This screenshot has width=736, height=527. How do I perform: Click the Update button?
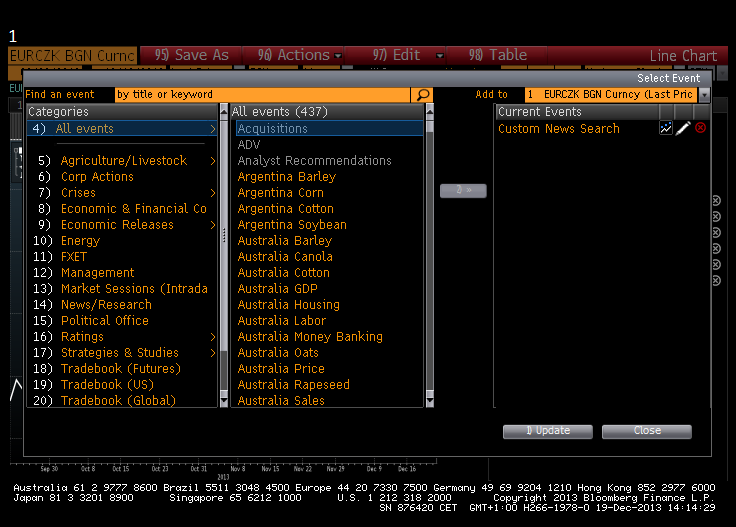(x=548, y=431)
